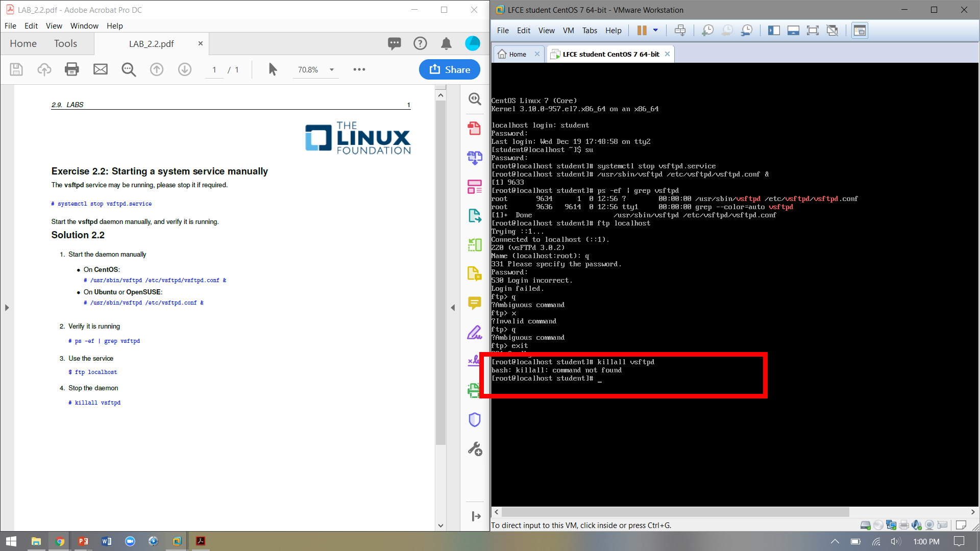Open Acrobat zoom level dropdown
The height and width of the screenshot is (551, 980).
[x=332, y=70]
